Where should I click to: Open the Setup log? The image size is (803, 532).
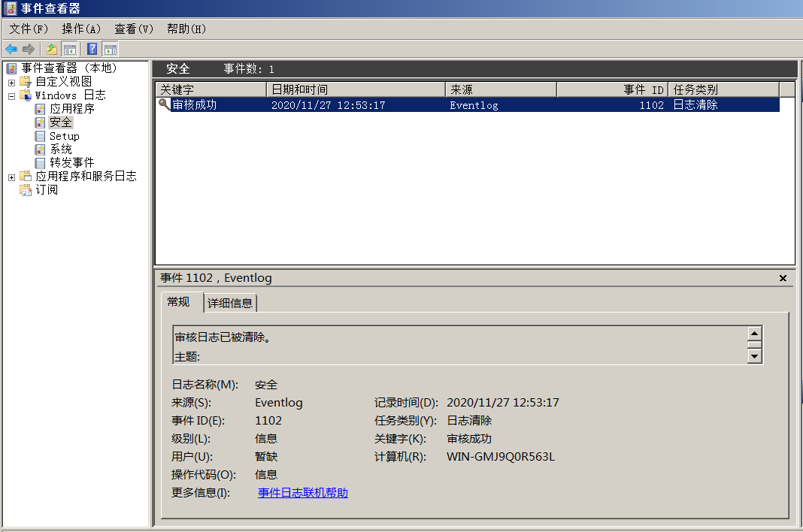(x=64, y=135)
